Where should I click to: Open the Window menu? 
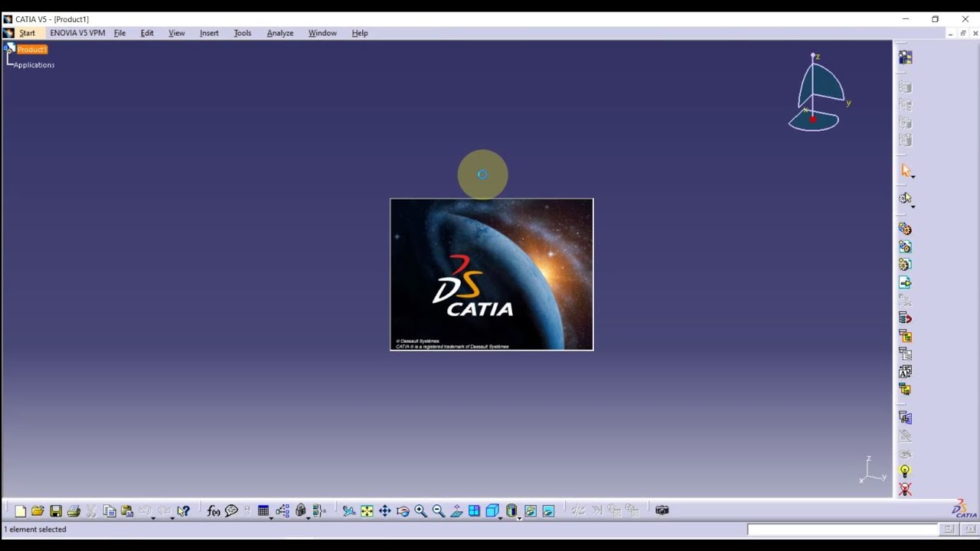coord(322,33)
